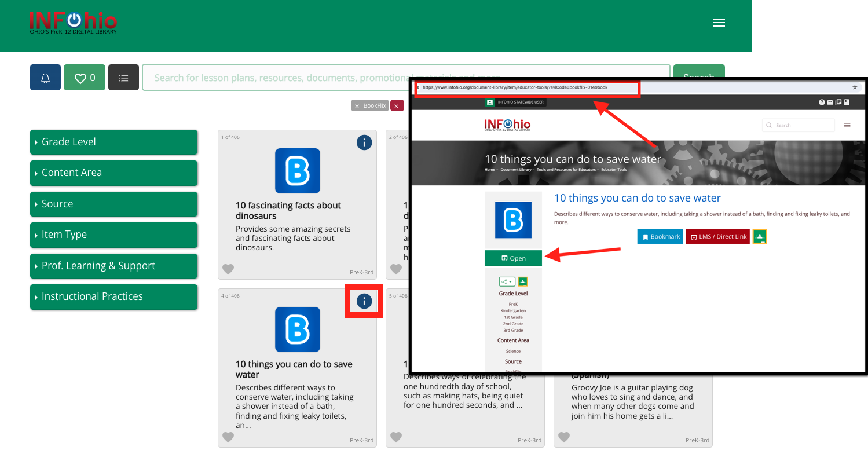Expand the Prof. Learning & Support filter
Image resolution: width=868 pixels, height=454 pixels.
[x=113, y=266]
